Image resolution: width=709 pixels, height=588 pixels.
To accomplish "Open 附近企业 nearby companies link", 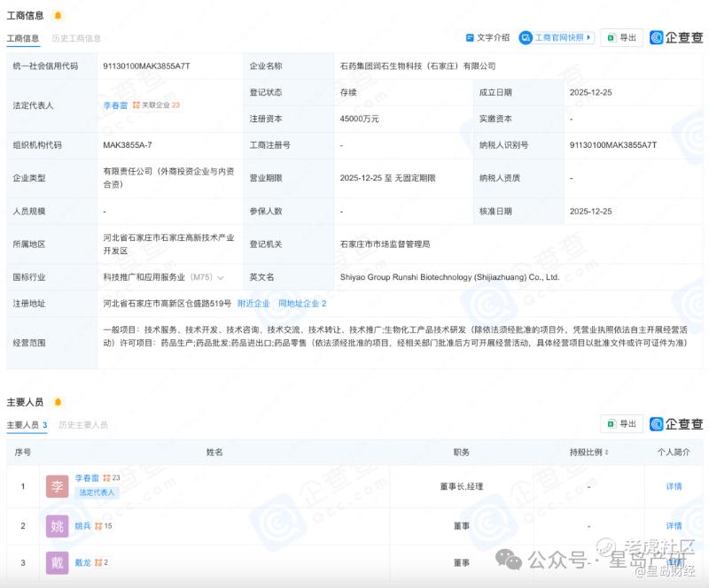I will [x=253, y=303].
